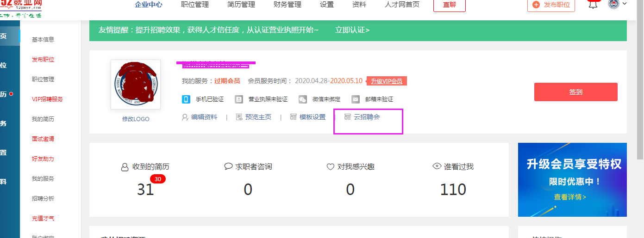Open the 职位管理 top menu
Viewport: 644px width, 238px height.
(x=195, y=5)
